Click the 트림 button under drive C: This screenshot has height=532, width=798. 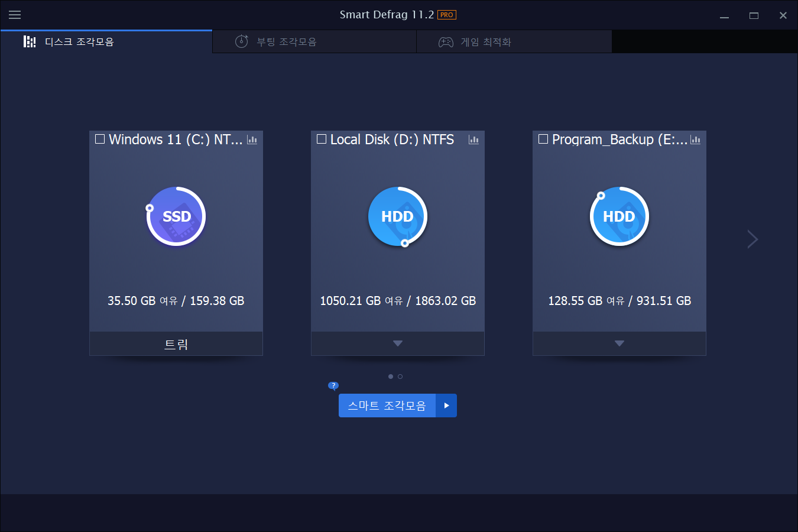176,343
